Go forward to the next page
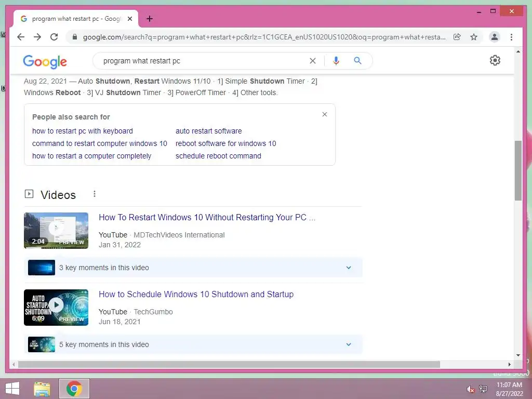This screenshot has height=399, width=532. click(x=37, y=37)
